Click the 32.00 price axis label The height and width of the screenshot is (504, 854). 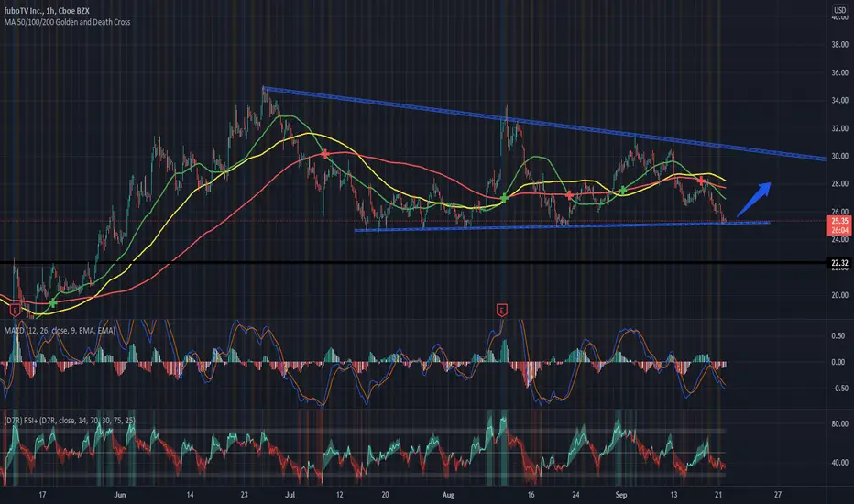click(x=840, y=128)
